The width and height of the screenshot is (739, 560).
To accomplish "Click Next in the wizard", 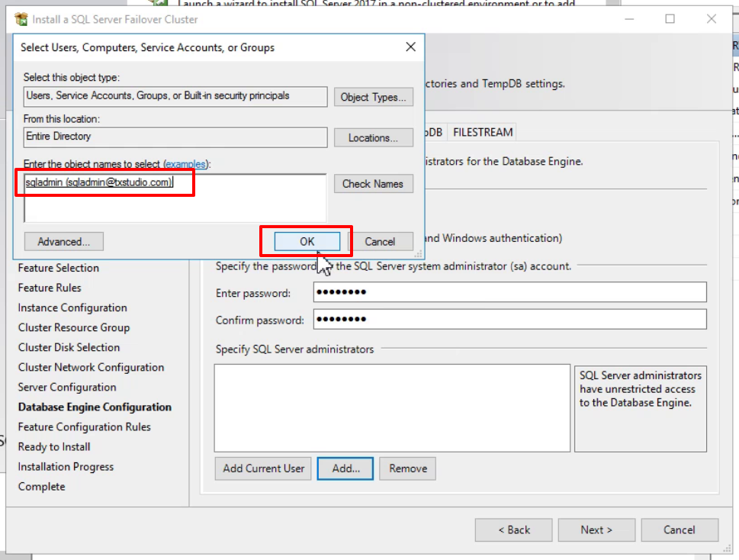I will (596, 529).
